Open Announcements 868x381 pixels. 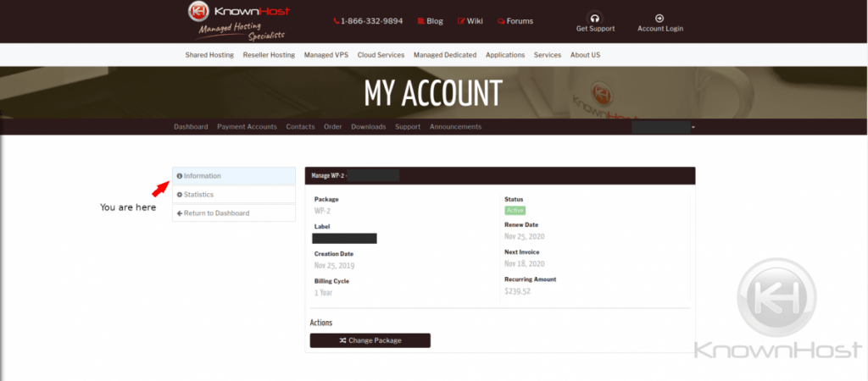click(x=455, y=127)
